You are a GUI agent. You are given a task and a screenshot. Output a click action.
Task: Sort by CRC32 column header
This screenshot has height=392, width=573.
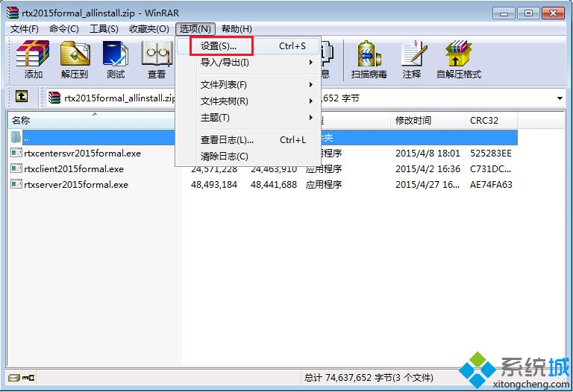click(x=491, y=120)
